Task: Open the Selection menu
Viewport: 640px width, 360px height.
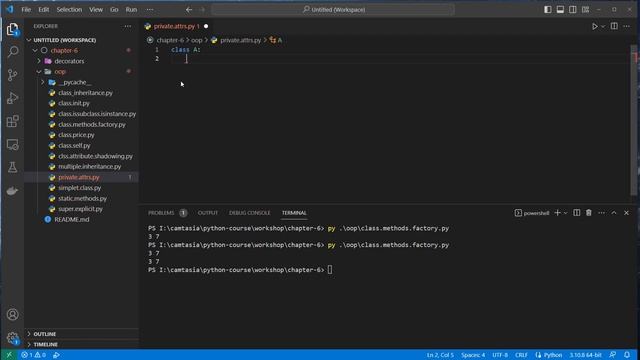Action: (x=69, y=9)
